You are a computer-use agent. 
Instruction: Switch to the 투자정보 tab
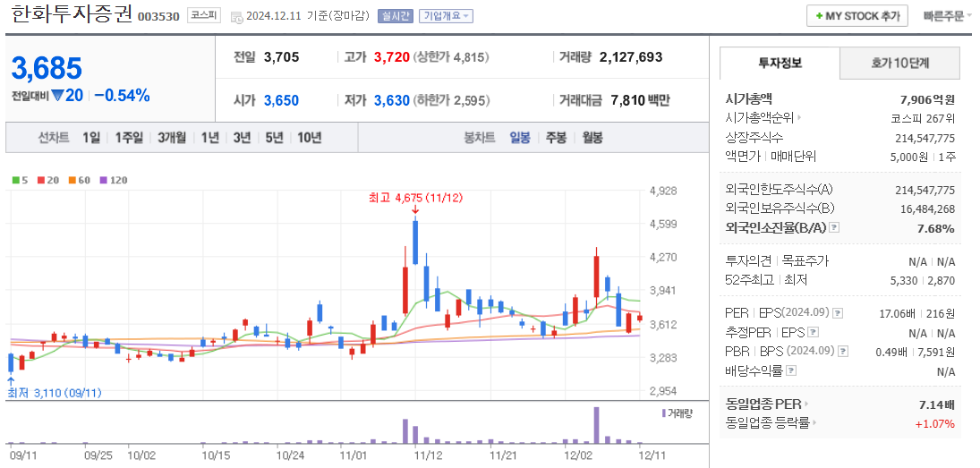click(780, 63)
